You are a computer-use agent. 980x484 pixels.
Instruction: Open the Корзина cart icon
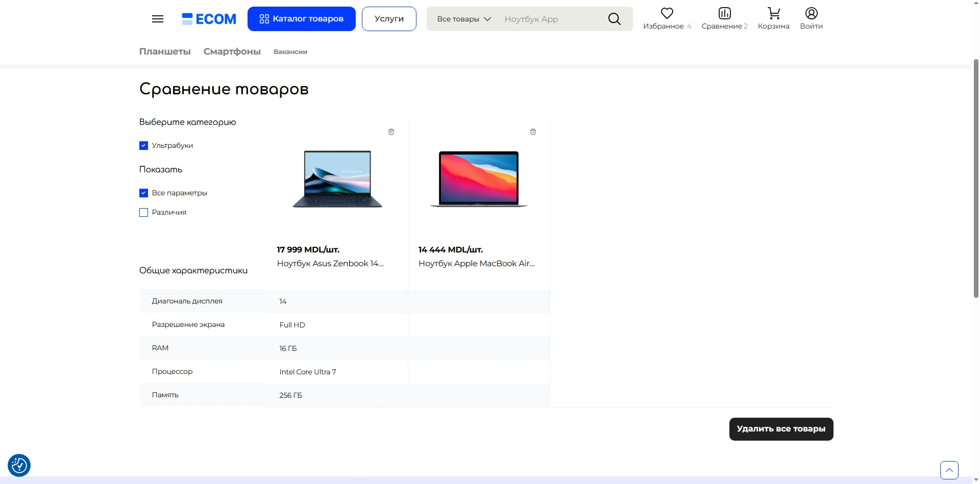[774, 13]
